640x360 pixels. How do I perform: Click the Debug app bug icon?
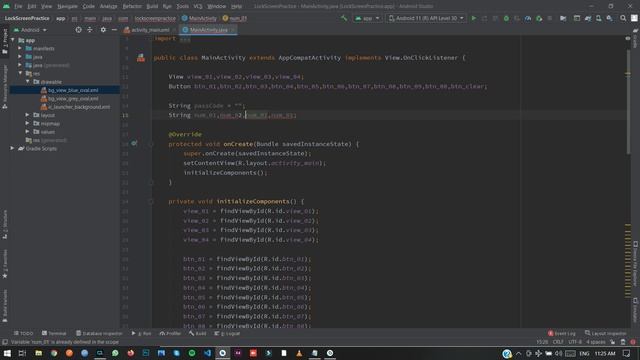506,18
